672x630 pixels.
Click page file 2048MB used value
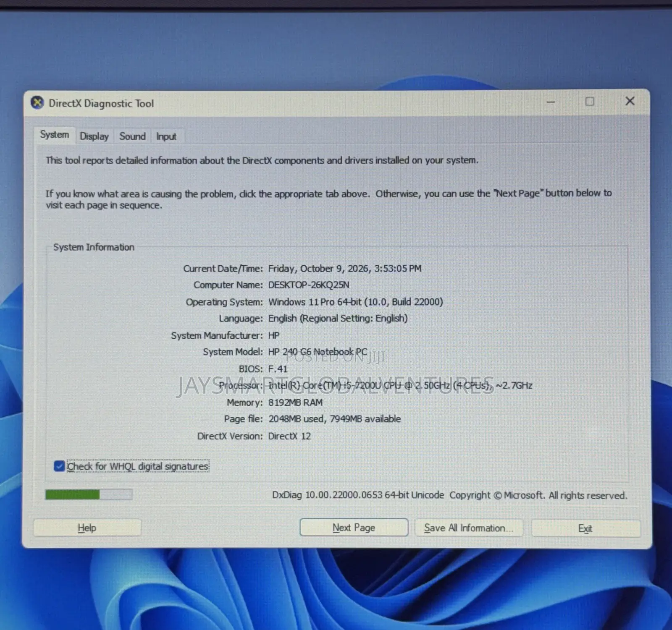334,419
